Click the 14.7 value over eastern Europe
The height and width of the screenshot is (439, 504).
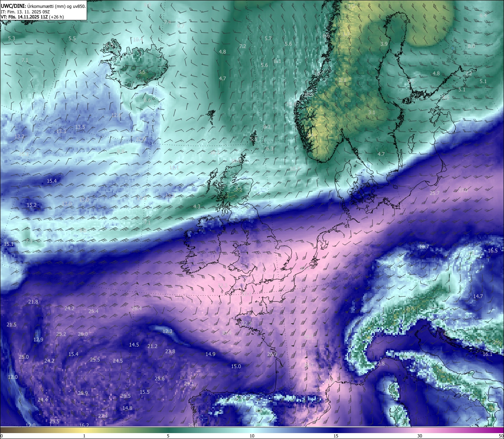(478, 296)
